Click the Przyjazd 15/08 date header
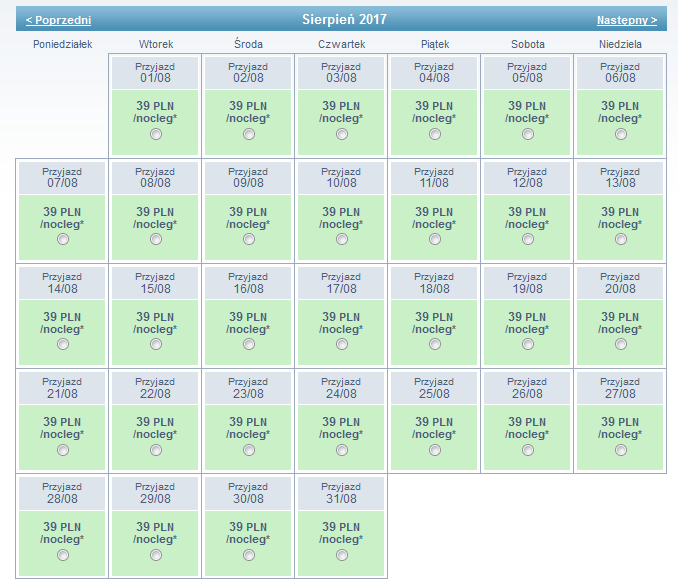678x588 pixels. (x=155, y=283)
